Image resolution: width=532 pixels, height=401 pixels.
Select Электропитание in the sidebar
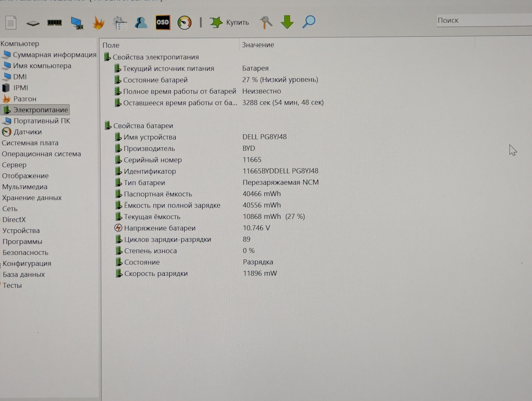[35, 110]
